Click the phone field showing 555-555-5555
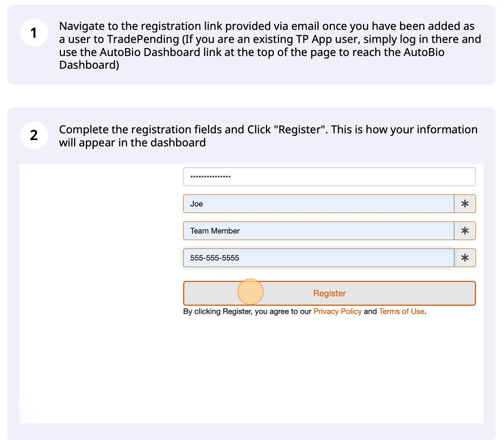Screen dimensions: 504x440 [x=318, y=258]
